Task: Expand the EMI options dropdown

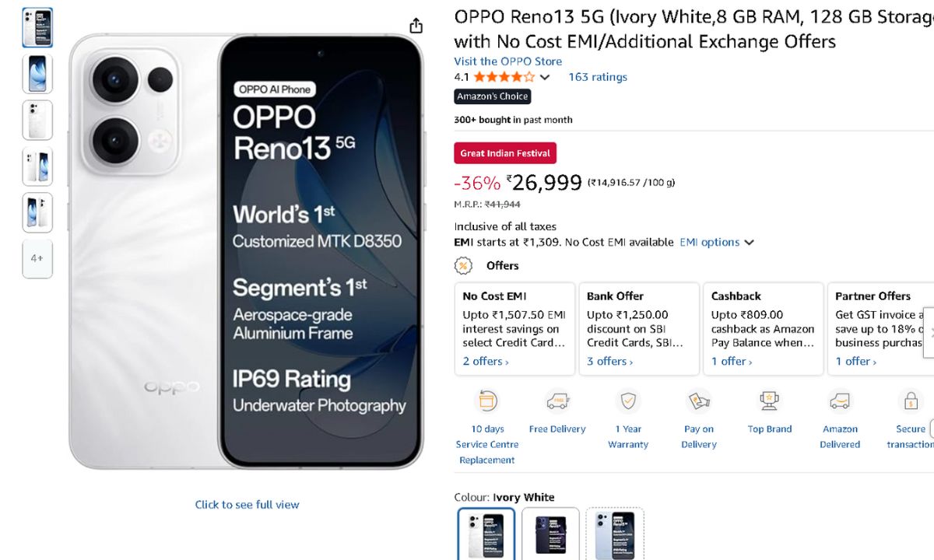Action: [x=717, y=243]
